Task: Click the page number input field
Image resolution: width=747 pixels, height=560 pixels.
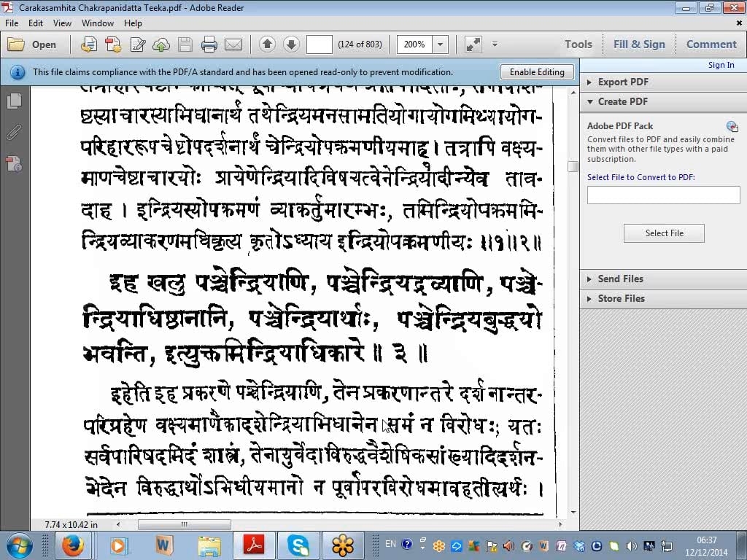Action: (x=320, y=44)
